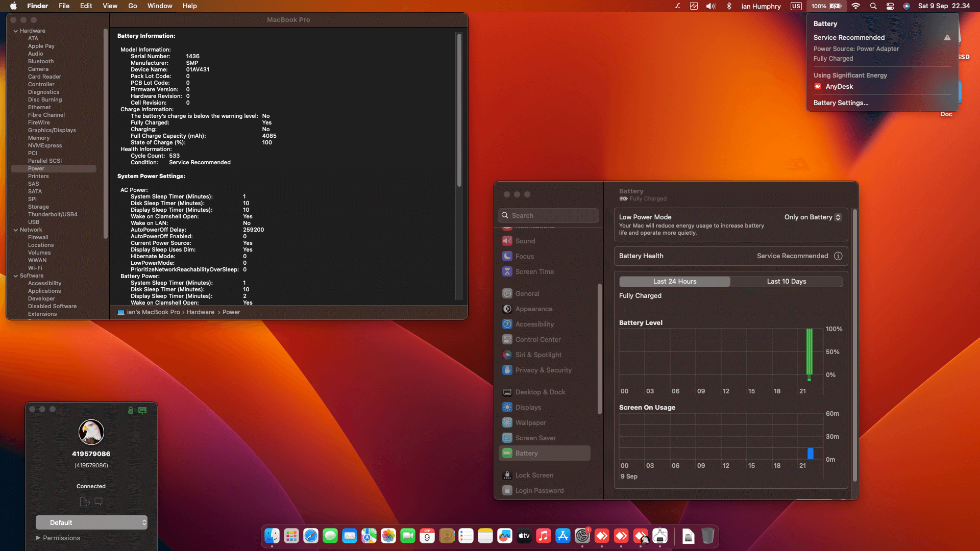Open Control Center in the menu bar

coord(890,6)
